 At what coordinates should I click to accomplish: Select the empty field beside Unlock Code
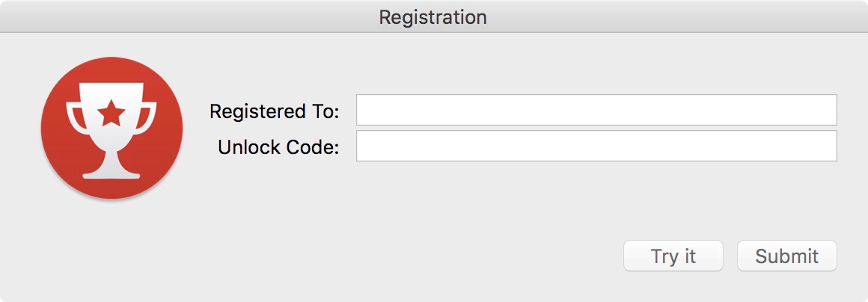596,146
